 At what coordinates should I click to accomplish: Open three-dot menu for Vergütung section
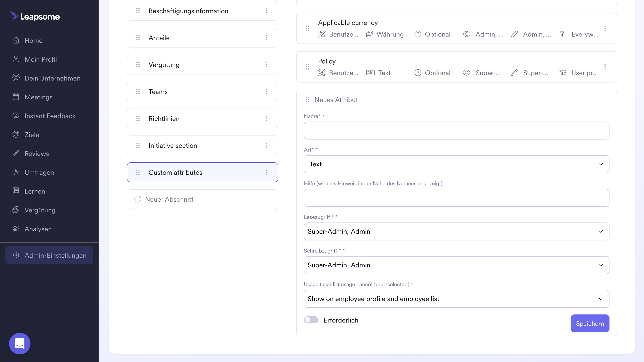click(x=266, y=65)
